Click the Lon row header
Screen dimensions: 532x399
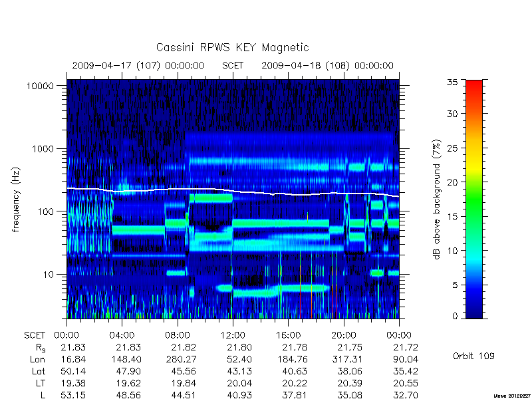click(37, 359)
